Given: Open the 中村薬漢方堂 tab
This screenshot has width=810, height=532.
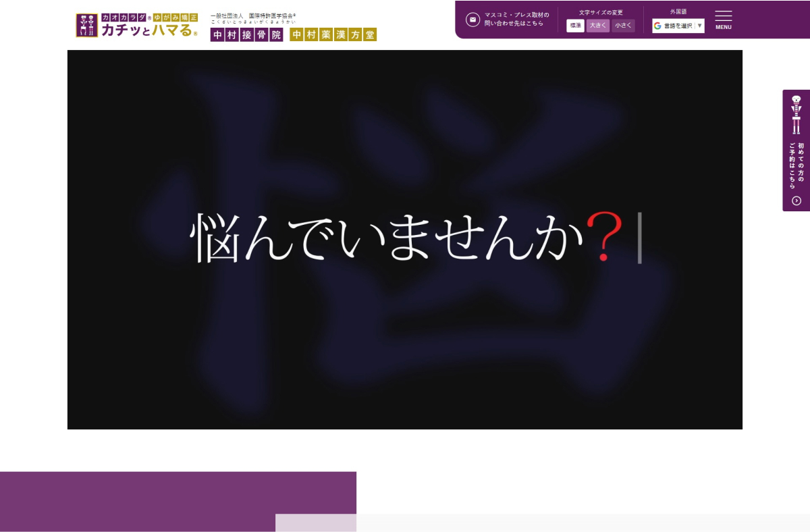Looking at the screenshot, I should tap(333, 35).
